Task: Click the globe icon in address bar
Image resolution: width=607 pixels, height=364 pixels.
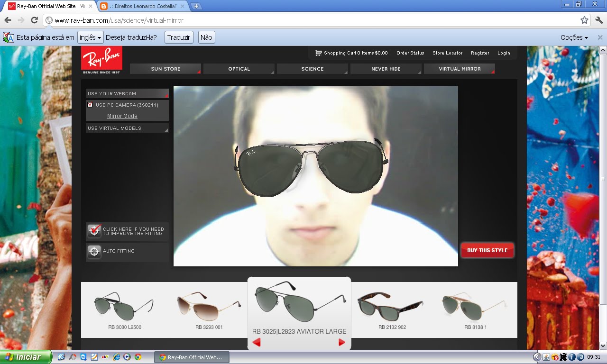Action: [x=49, y=20]
